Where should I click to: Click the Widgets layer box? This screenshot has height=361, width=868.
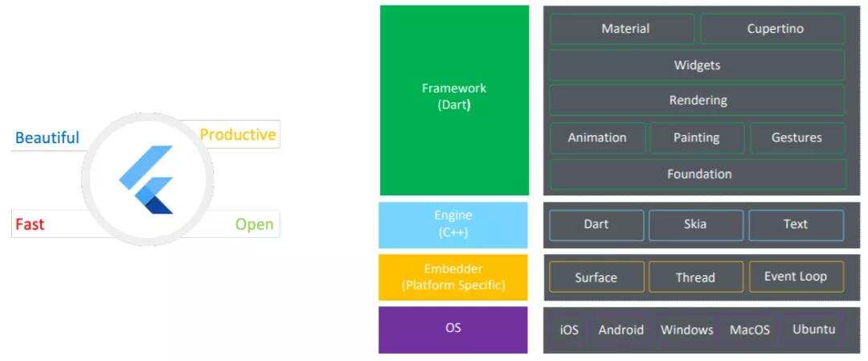coord(697,65)
